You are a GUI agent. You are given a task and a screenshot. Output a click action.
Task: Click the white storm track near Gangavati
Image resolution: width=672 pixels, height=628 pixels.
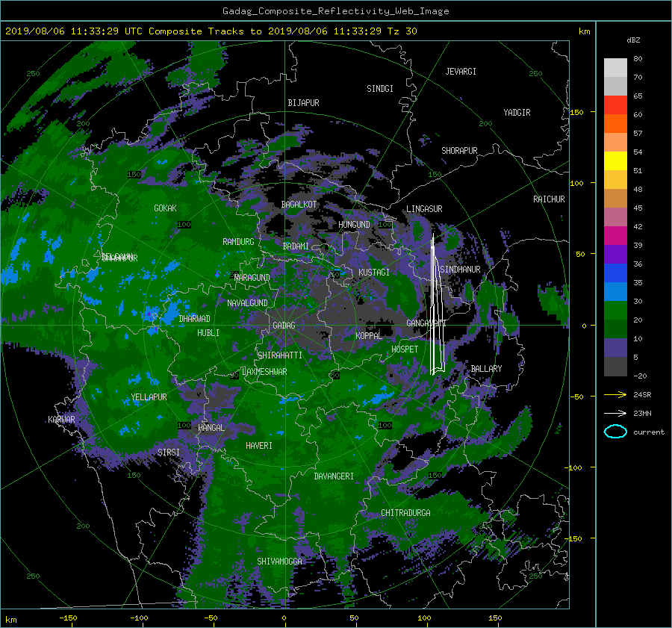click(437, 305)
